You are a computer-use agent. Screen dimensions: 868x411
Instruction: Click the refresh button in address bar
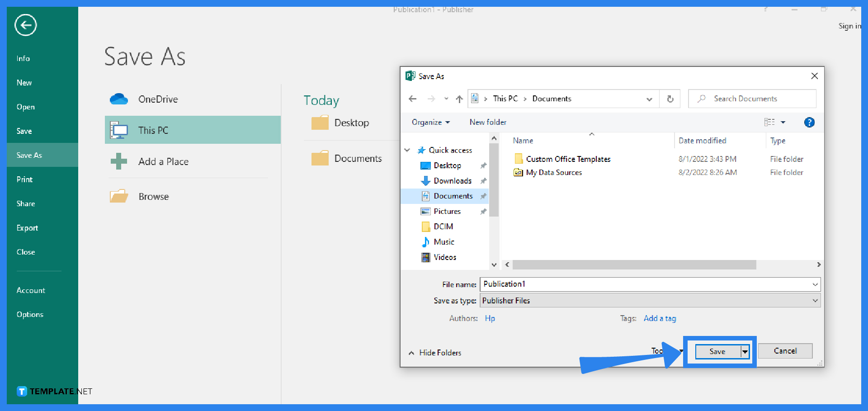[x=670, y=99]
